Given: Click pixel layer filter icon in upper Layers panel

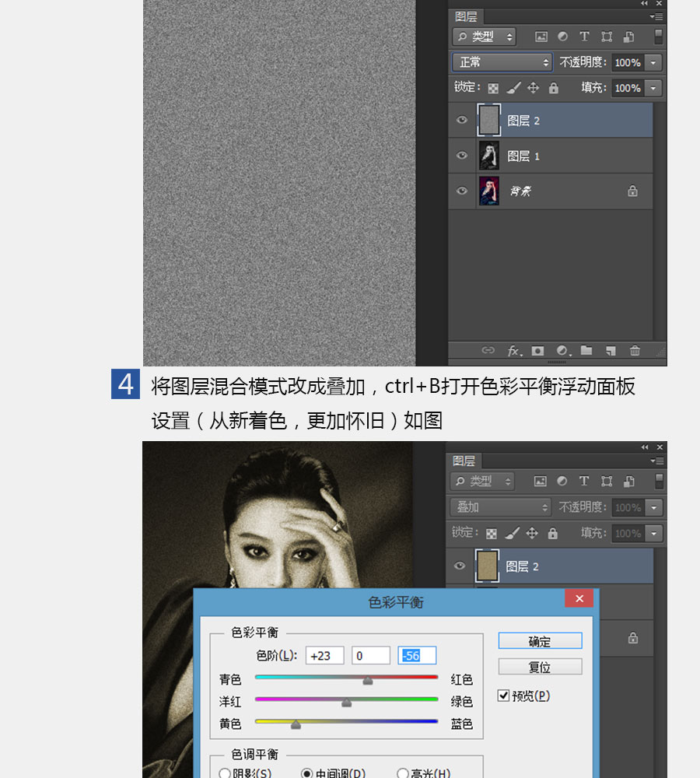Looking at the screenshot, I should (x=541, y=37).
